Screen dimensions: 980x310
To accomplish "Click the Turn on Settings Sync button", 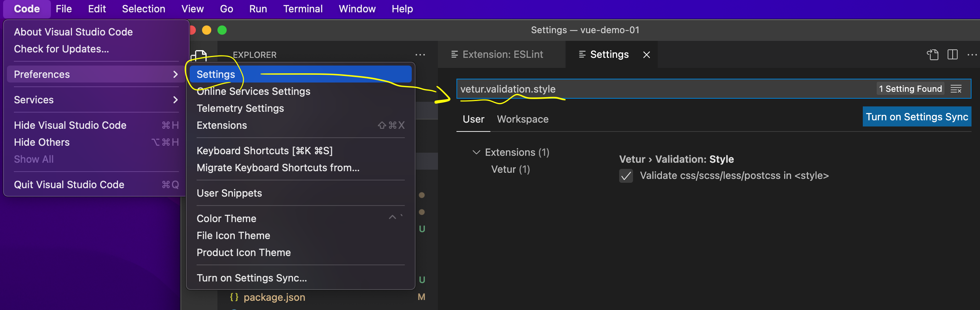I will 917,117.
